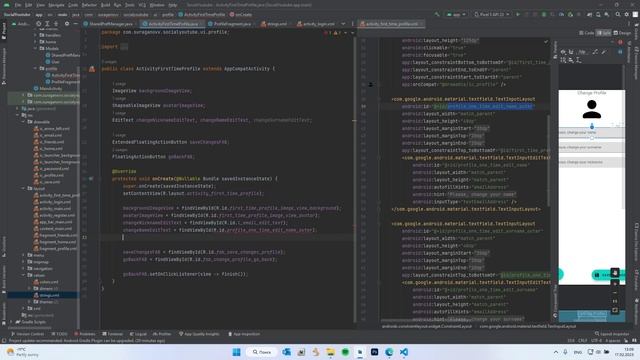Open the Windows Start menu
The height and width of the screenshot is (360, 640).
pyautogui.click(x=236, y=352)
